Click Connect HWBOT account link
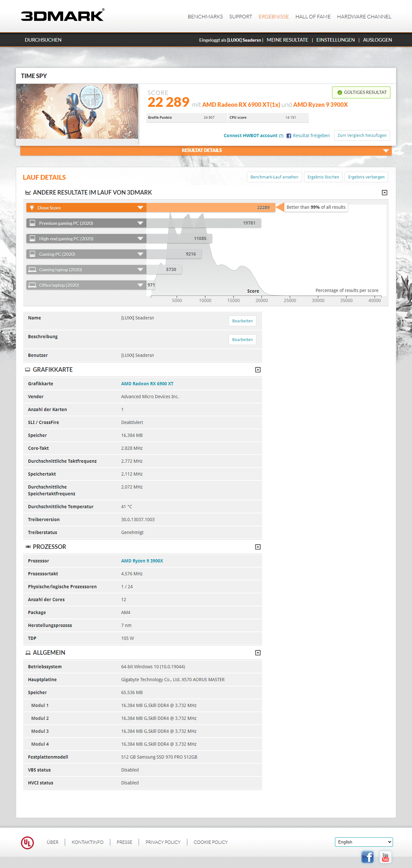 [x=250, y=136]
